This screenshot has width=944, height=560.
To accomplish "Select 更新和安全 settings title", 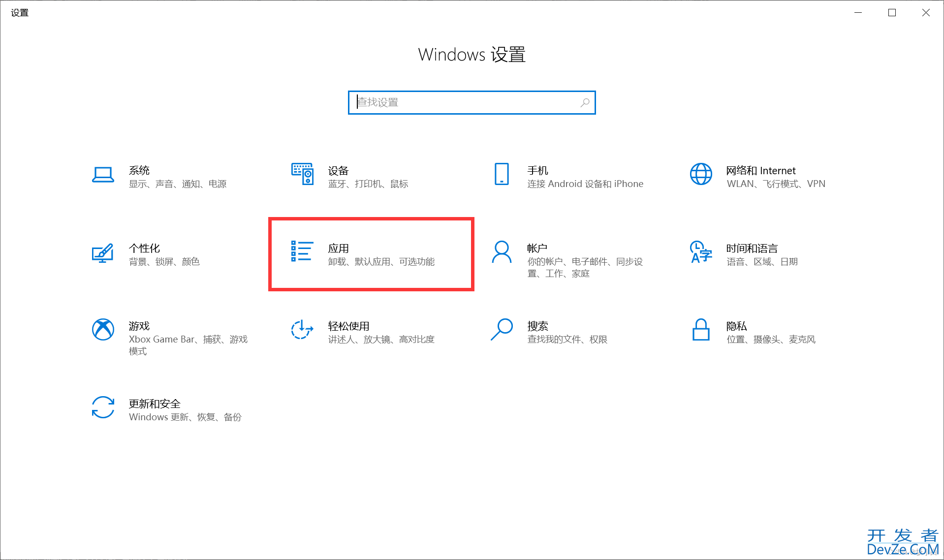I will point(155,404).
